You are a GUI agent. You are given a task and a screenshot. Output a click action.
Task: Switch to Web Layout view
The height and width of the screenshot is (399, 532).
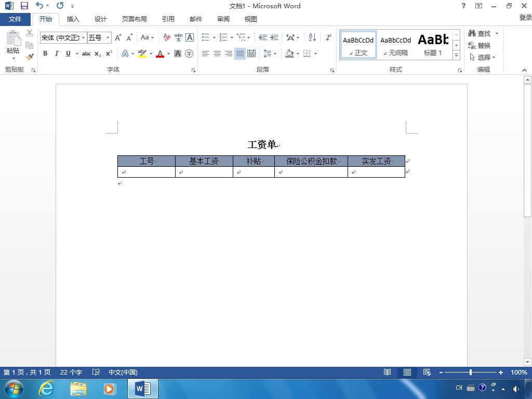[427, 372]
